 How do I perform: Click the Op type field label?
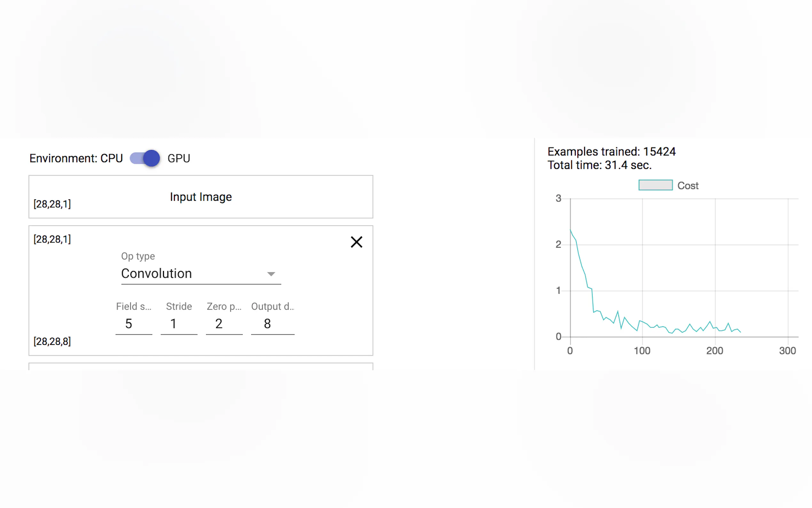tap(138, 256)
